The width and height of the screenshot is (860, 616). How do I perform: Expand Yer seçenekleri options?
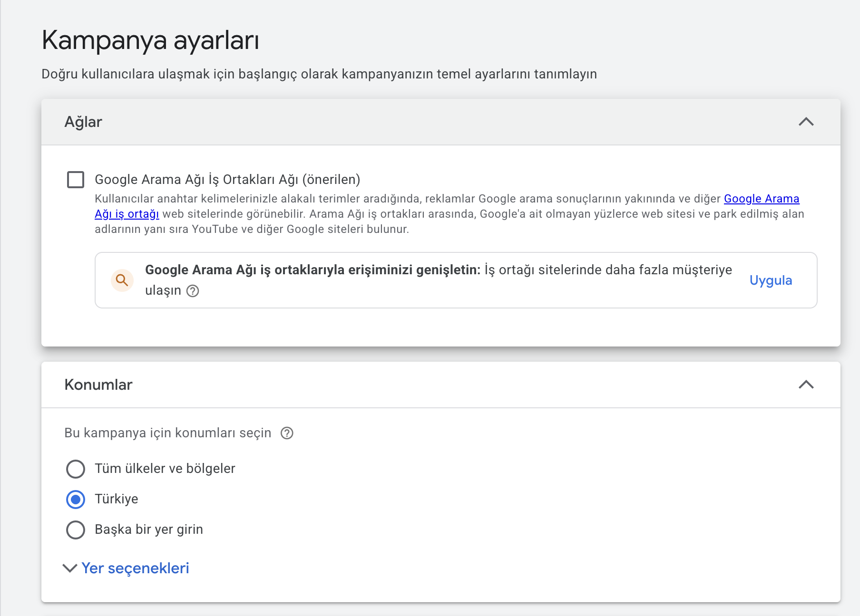coord(126,568)
